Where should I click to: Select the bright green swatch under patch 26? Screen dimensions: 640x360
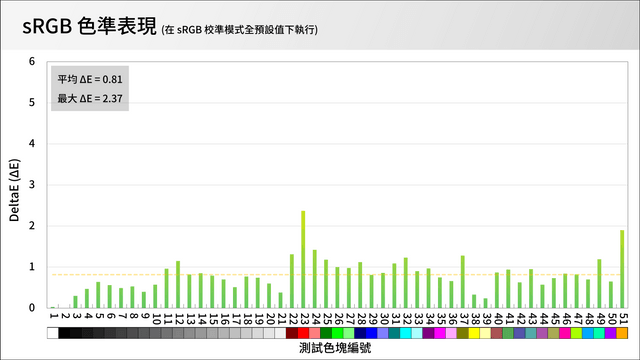pos(338,333)
